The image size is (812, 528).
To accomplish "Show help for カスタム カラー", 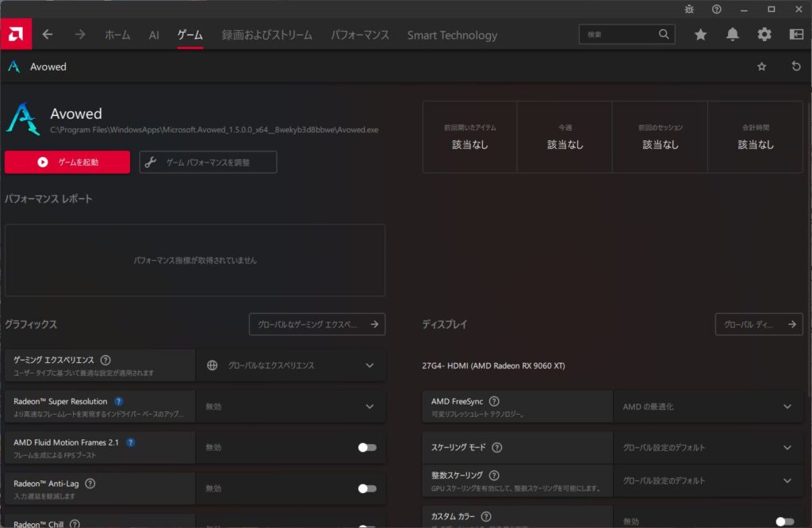I will (486, 516).
